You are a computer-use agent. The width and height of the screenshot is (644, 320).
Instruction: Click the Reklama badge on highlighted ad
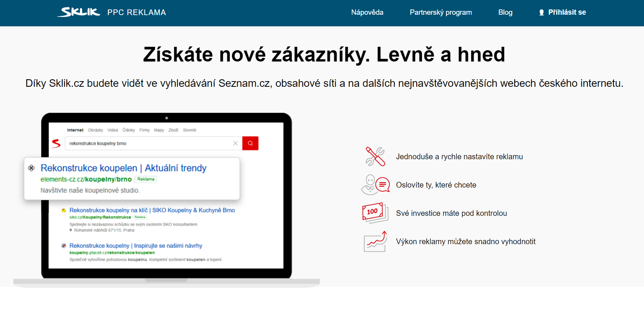[x=146, y=179]
